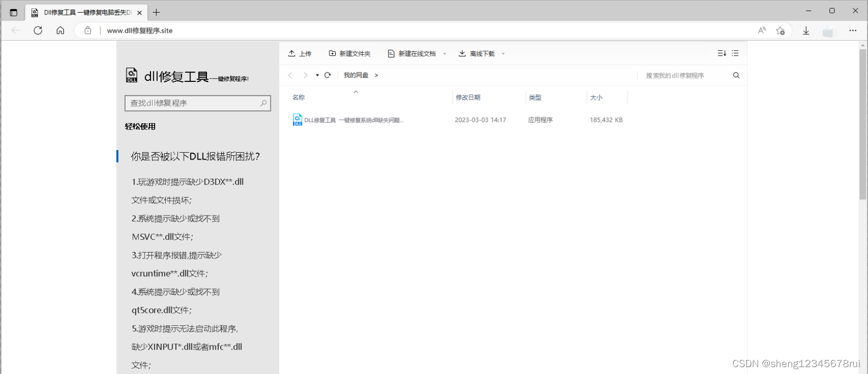This screenshot has width=868, height=374.
Task: Navigate back in the file pane
Action: [x=290, y=76]
